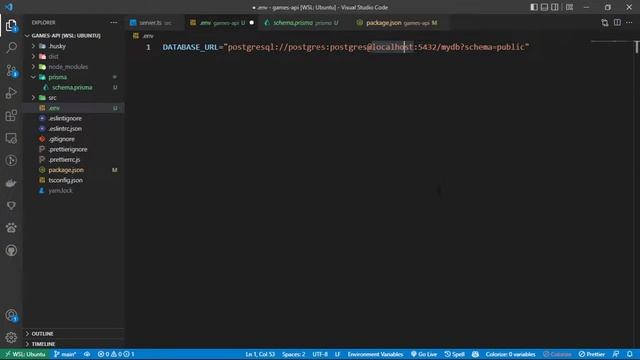
Task: Click LF end of line selector
Action: 338,354
